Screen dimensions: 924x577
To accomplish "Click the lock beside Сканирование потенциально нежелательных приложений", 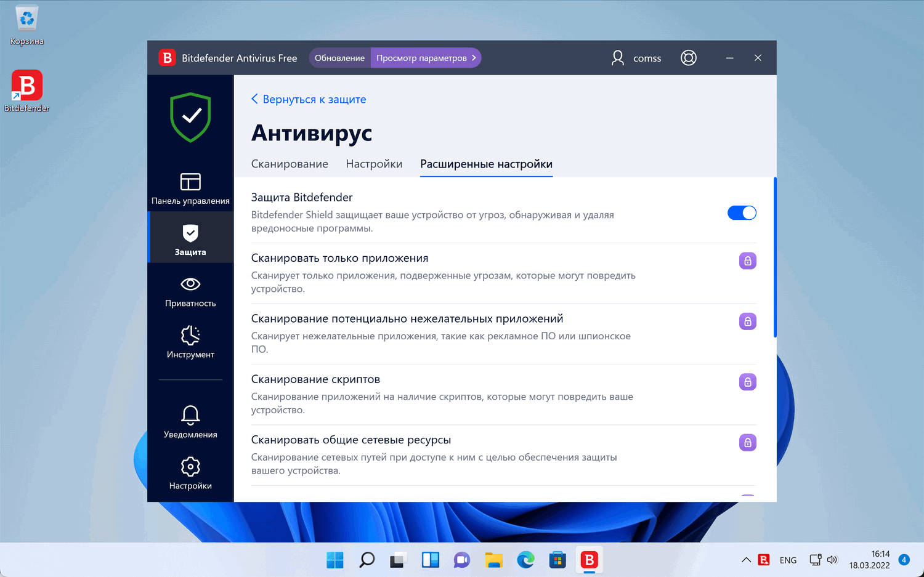I will [748, 321].
